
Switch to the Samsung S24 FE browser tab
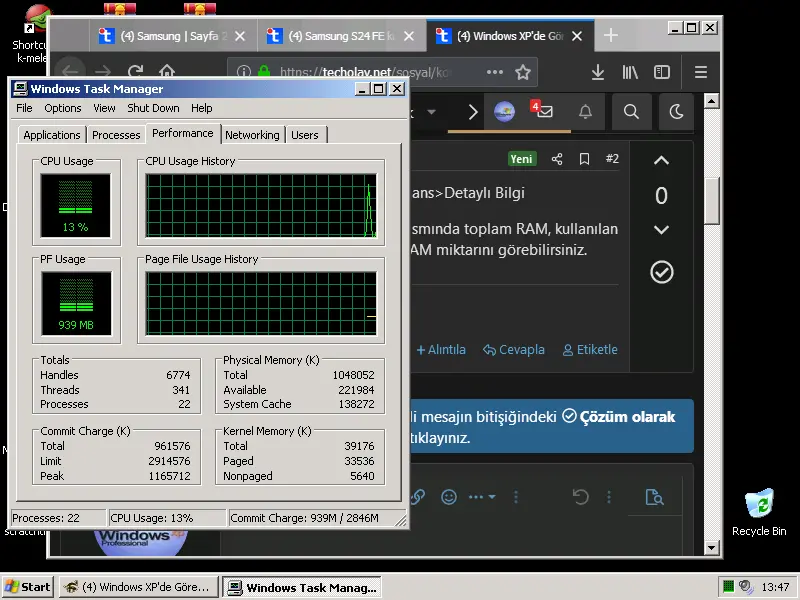pyautogui.click(x=341, y=36)
